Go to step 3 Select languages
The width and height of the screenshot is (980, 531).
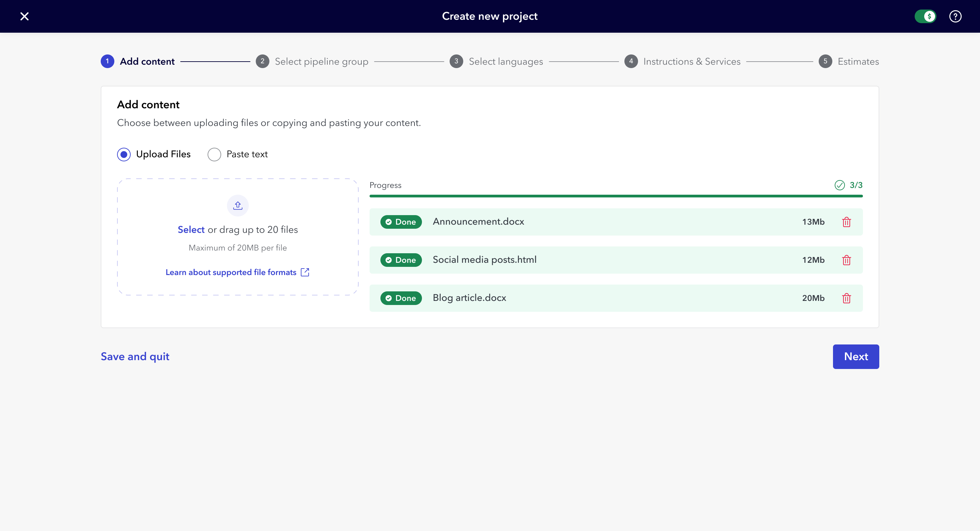(496, 61)
